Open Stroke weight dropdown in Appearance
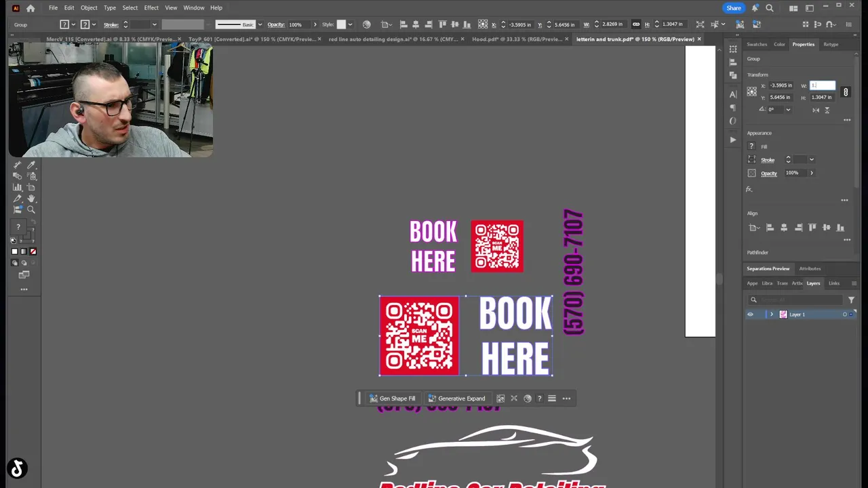The height and width of the screenshot is (488, 868). pyautogui.click(x=811, y=160)
